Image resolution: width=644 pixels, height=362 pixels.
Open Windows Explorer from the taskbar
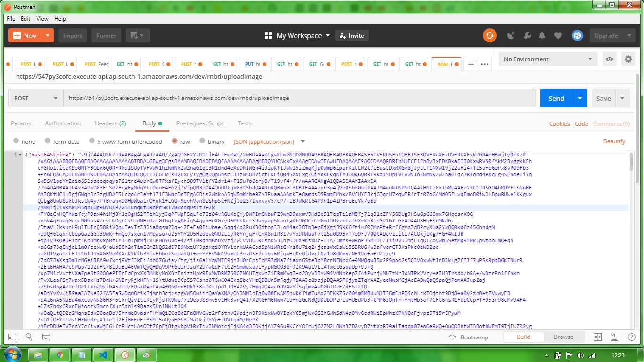(39, 355)
